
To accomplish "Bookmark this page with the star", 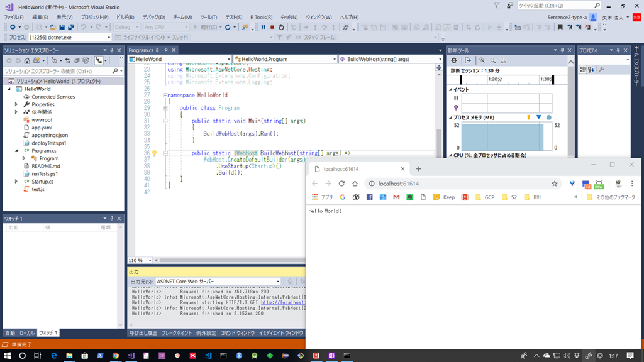I will 554,184.
